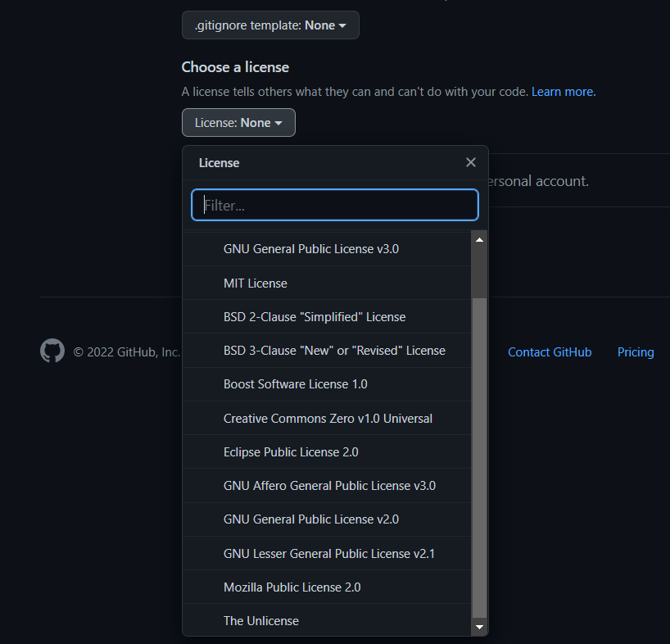Viewport: 670px width, 644px height.
Task: Open the Learn more link about licenses
Action: pyautogui.click(x=562, y=92)
